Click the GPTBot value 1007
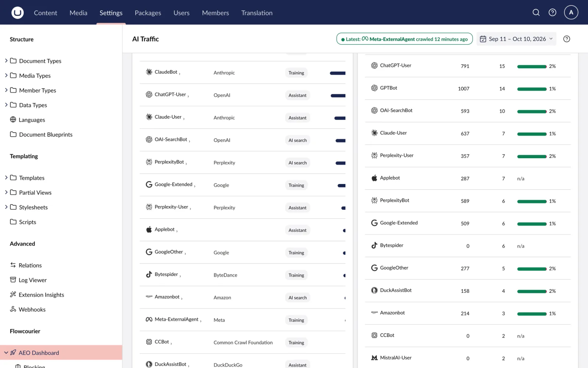 pyautogui.click(x=463, y=89)
